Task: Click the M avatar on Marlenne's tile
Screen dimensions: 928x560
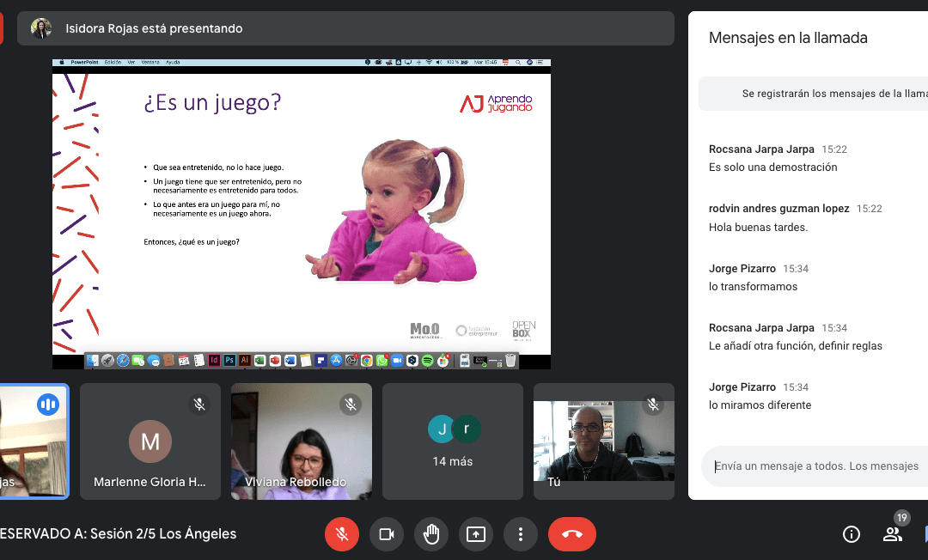Action: coord(150,441)
